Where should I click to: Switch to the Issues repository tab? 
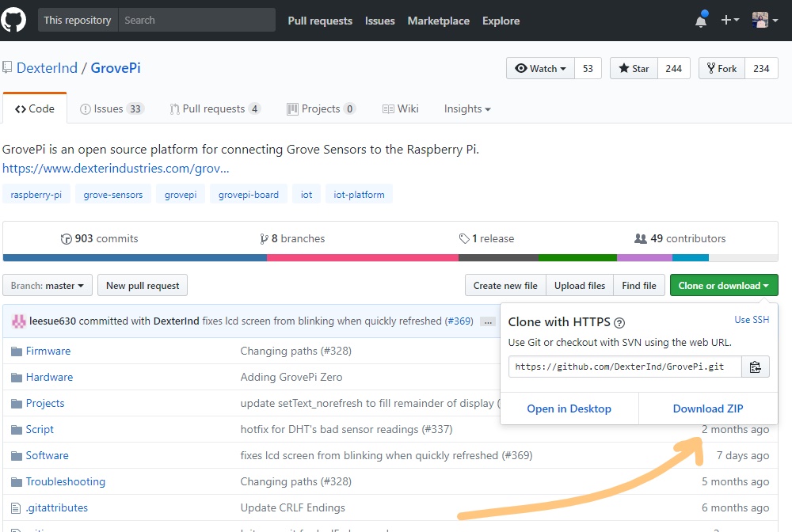112,108
